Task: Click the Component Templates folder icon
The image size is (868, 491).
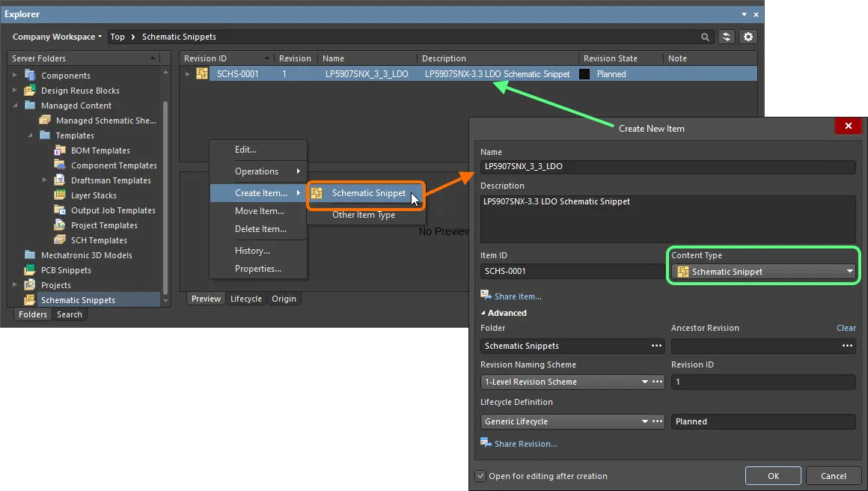Action: pos(60,165)
